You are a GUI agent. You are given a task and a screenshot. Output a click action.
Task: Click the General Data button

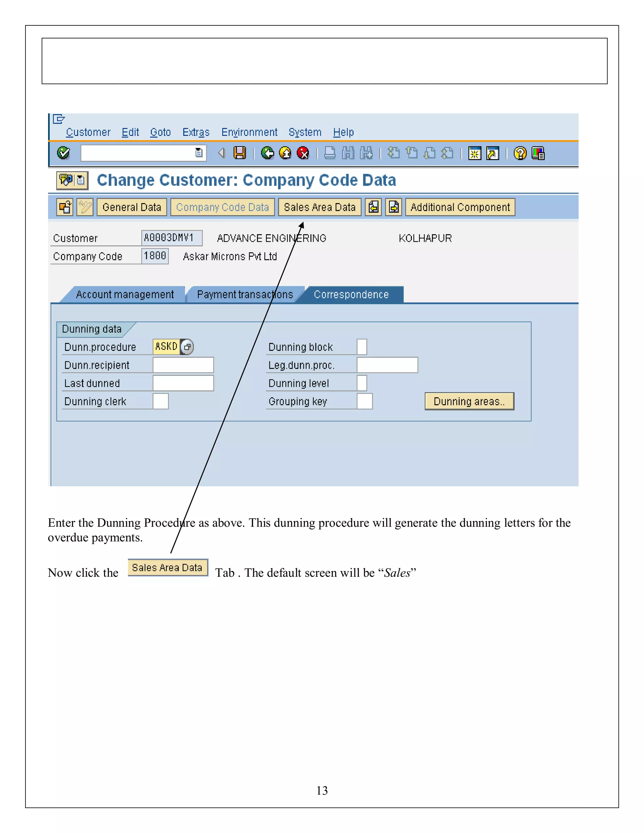(132, 207)
